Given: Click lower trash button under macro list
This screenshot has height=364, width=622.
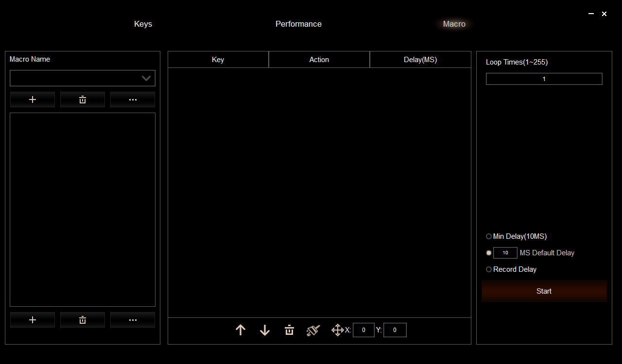Looking at the screenshot, I should [x=83, y=320].
